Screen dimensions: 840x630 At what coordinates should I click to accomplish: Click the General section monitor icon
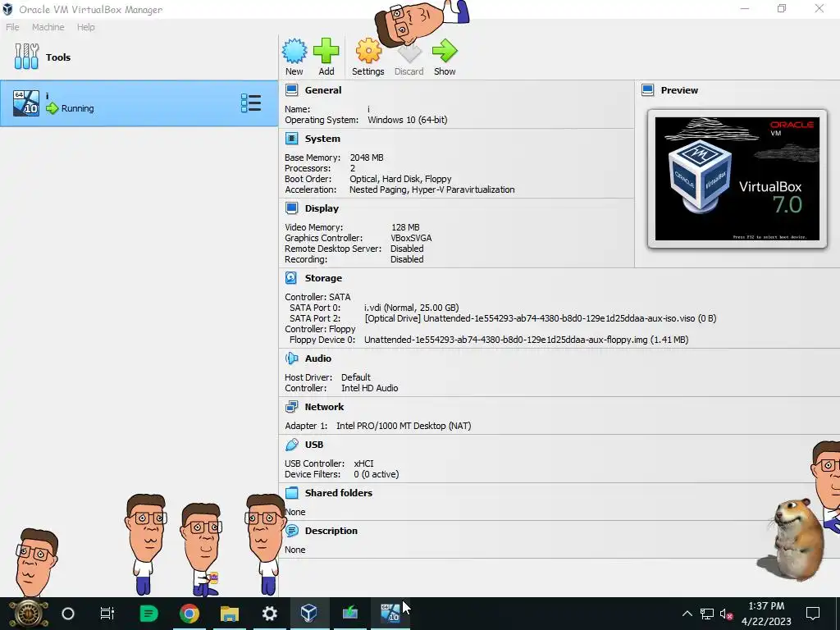291,90
